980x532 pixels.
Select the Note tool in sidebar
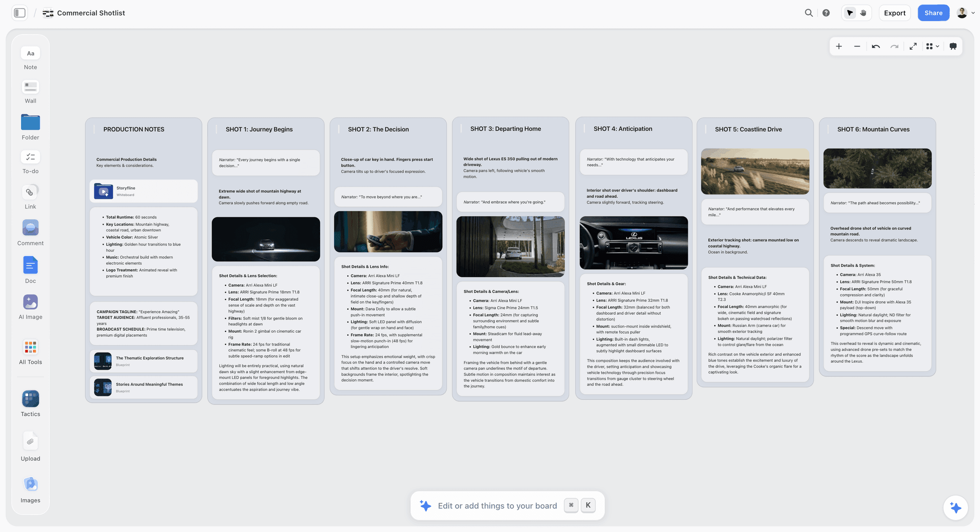pos(30,58)
